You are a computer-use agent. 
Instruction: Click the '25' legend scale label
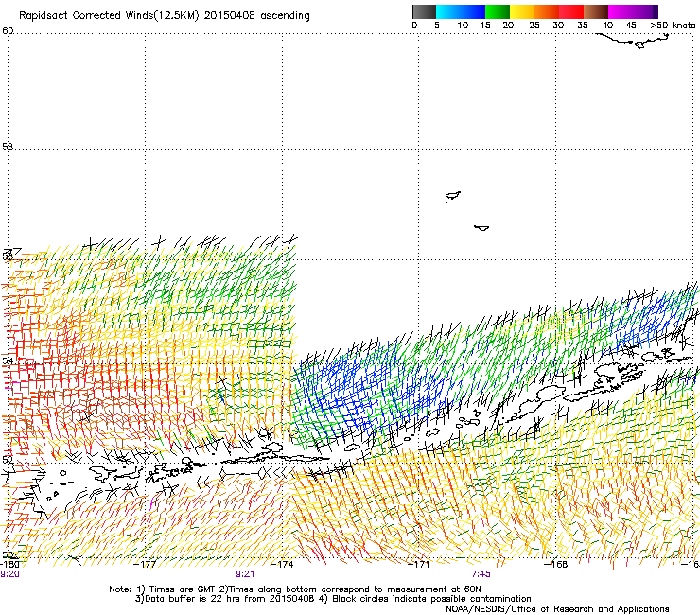pos(534,26)
